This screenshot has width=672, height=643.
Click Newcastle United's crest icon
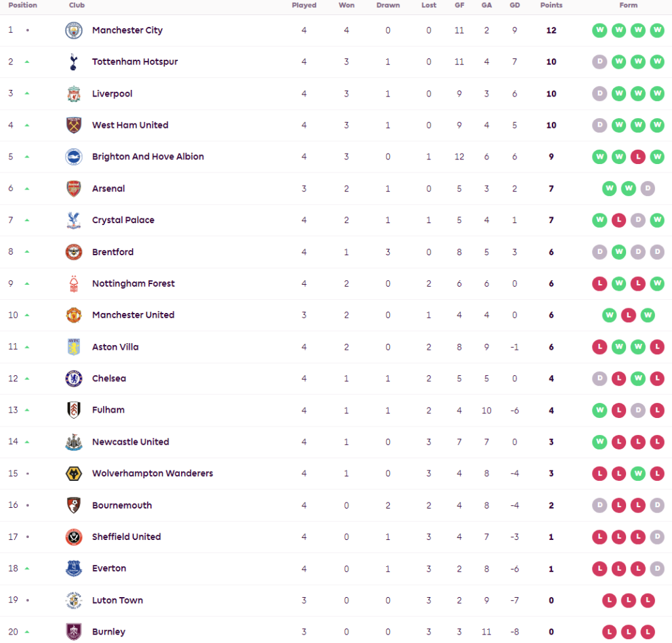coord(73,442)
